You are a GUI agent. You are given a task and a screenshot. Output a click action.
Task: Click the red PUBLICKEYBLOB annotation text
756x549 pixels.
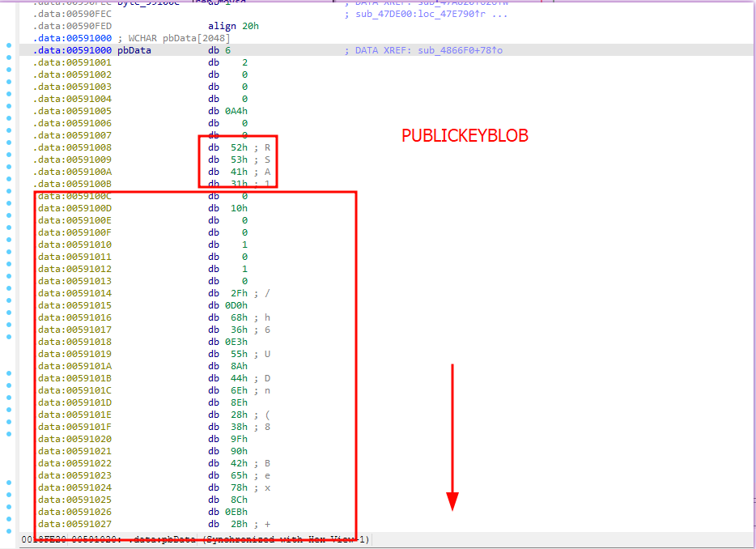(x=465, y=135)
